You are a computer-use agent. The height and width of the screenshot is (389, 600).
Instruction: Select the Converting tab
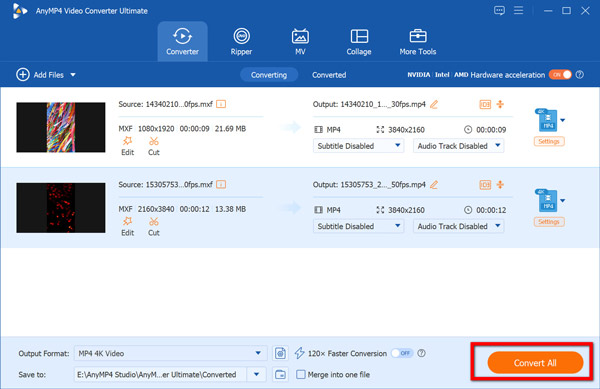(269, 75)
